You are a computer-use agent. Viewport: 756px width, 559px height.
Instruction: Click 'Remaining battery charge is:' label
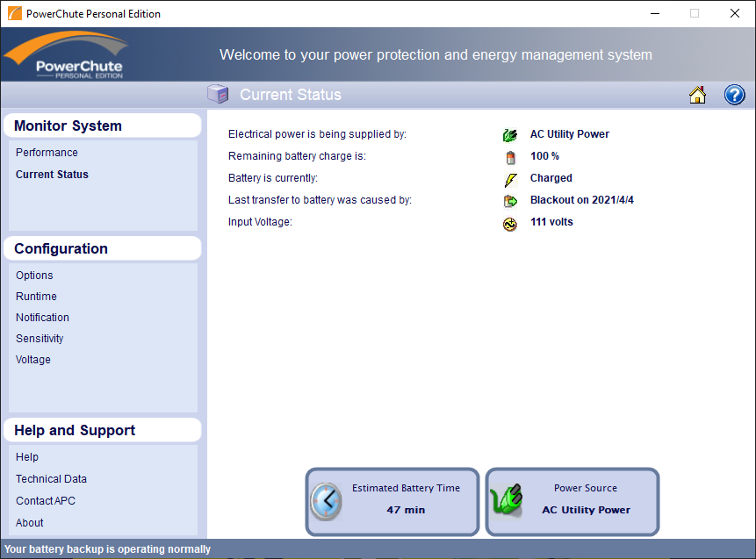[297, 156]
